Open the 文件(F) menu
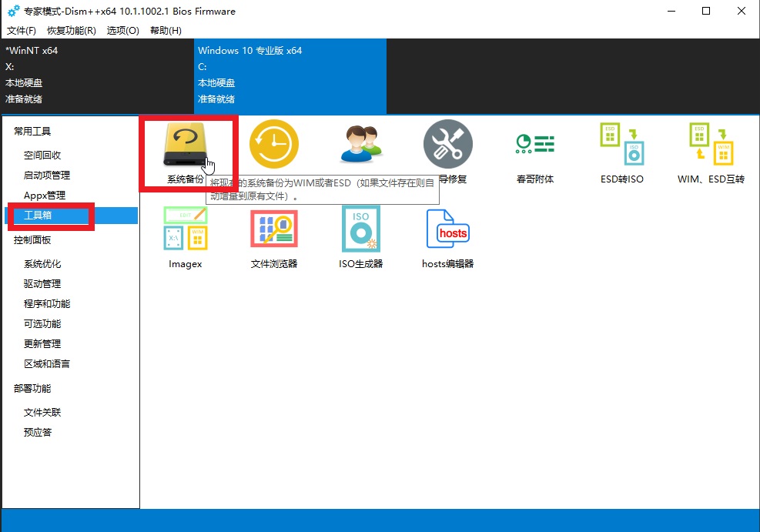 (22, 31)
